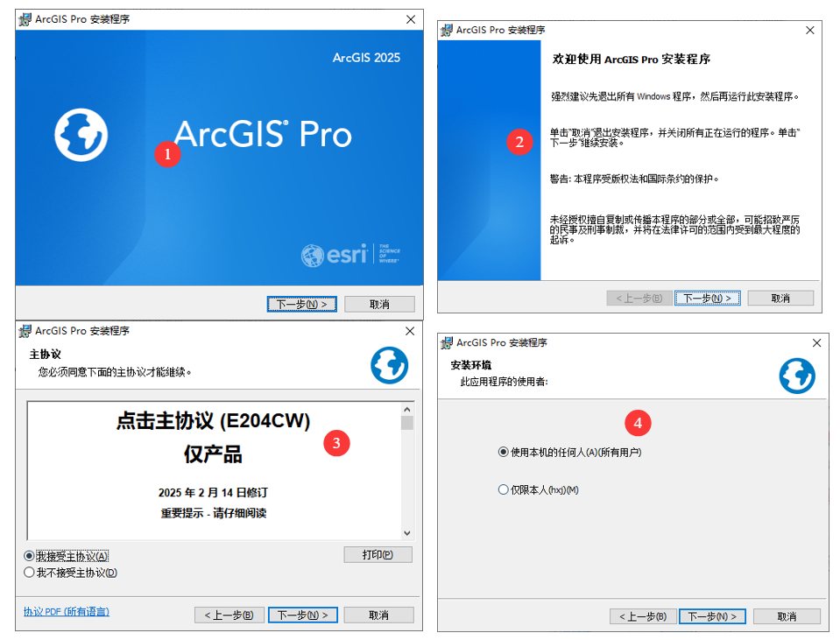Click Next in the installation context window
840x640 pixels.
click(712, 616)
